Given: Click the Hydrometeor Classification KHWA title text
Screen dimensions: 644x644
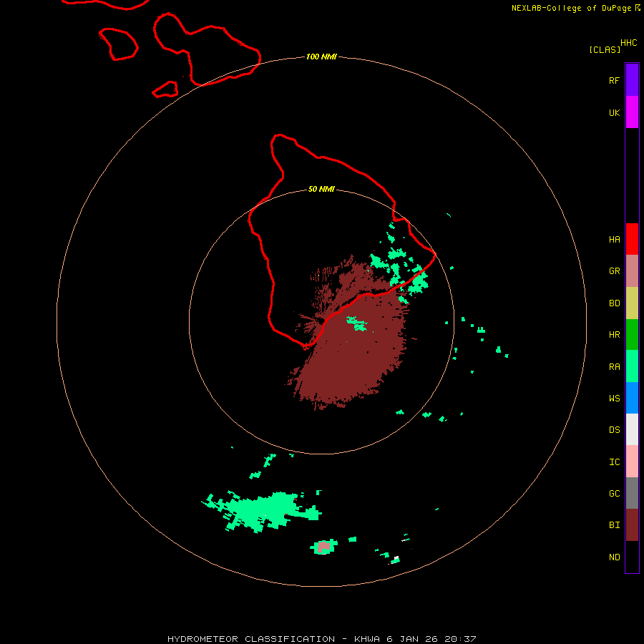Looking at the screenshot, I should [321, 639].
